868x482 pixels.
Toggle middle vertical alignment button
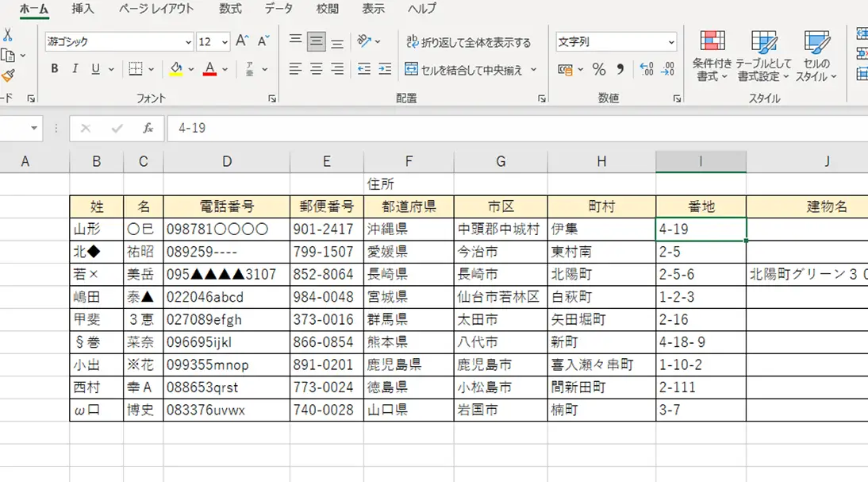317,41
